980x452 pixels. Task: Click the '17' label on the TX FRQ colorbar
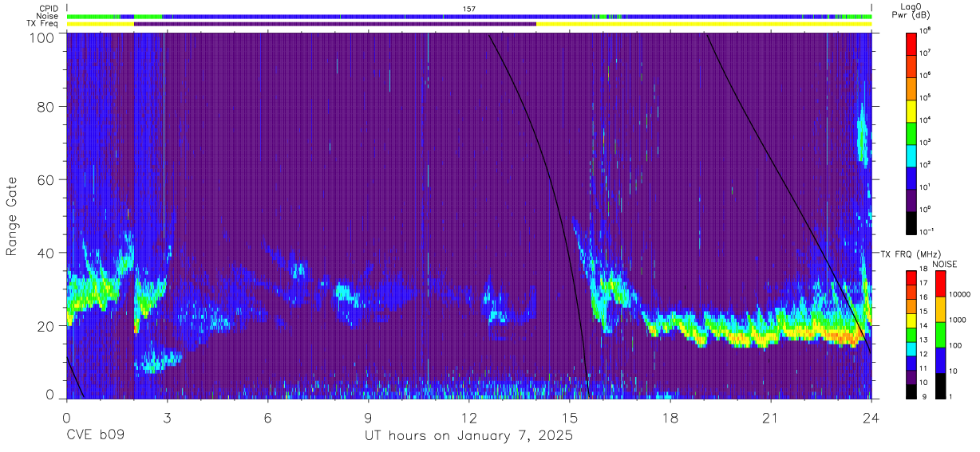925,285
